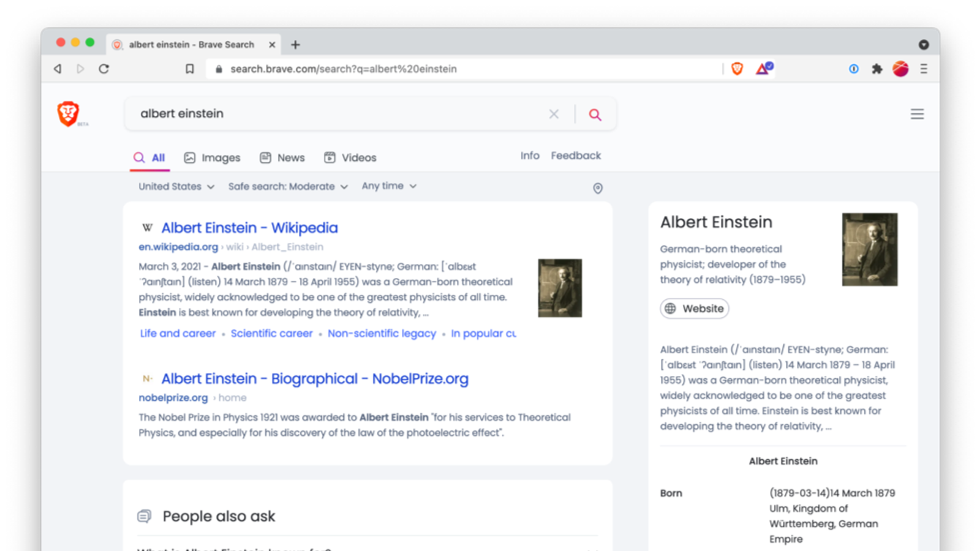This screenshot has height=551, width=980.
Task: Open the Any time filter dropdown
Action: (x=389, y=186)
